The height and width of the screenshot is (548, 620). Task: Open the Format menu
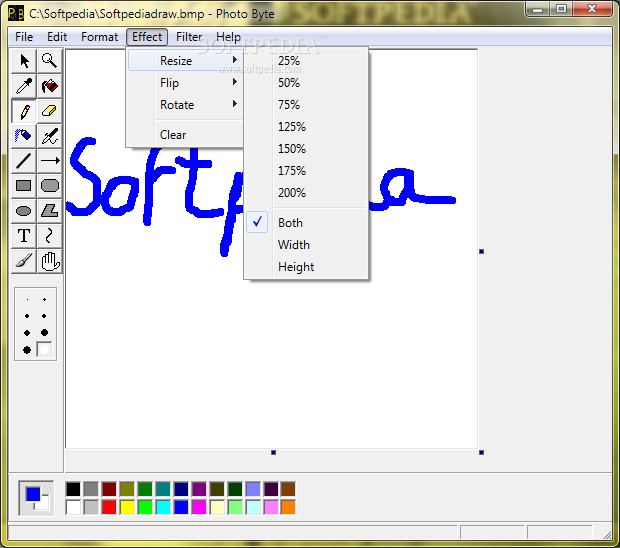pos(99,37)
